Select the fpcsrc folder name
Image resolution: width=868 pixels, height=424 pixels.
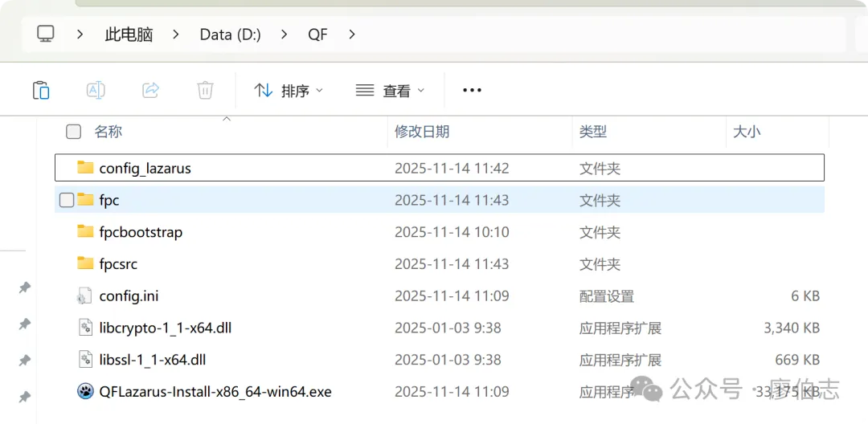click(118, 264)
